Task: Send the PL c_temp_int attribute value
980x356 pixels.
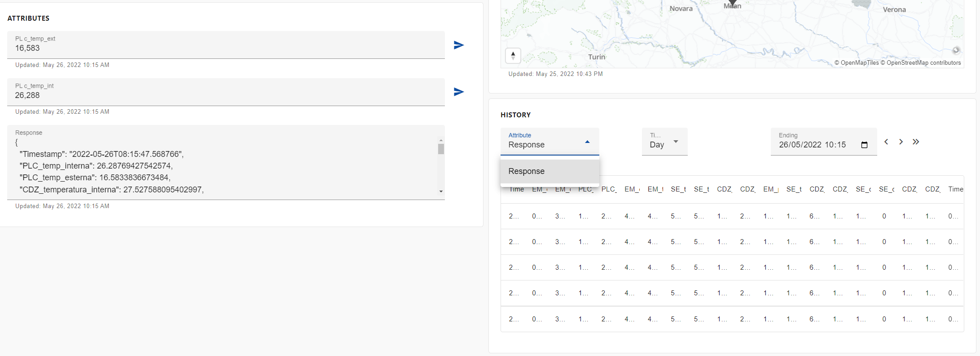Action: tap(458, 92)
